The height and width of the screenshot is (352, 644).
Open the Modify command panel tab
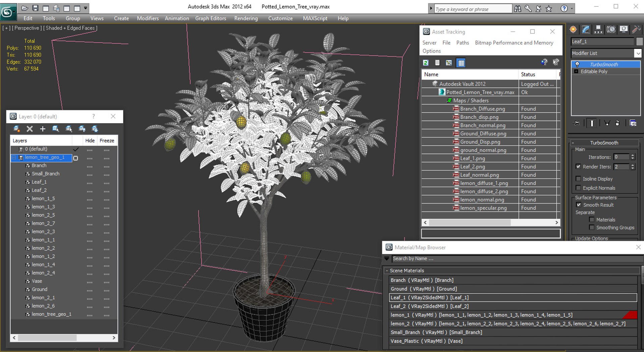[586, 30]
